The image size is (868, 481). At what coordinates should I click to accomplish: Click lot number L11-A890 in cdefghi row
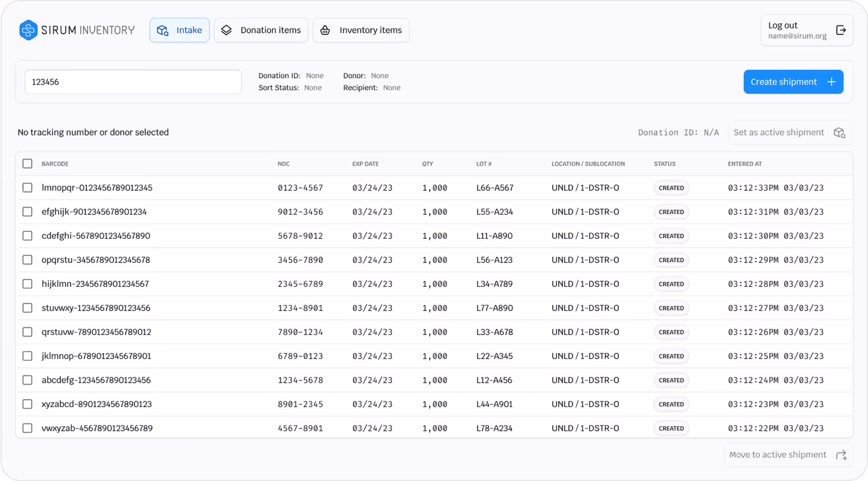pyautogui.click(x=495, y=236)
